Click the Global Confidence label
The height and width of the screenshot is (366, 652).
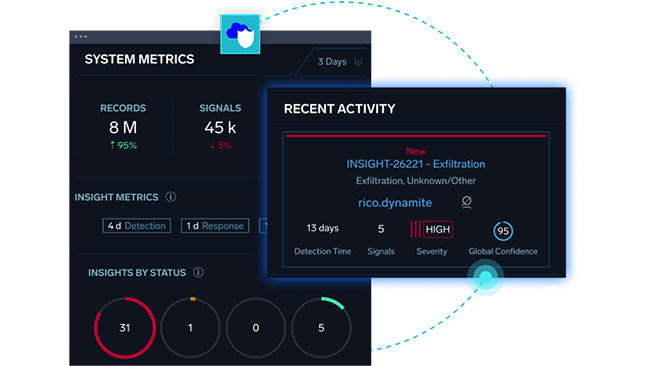pyautogui.click(x=503, y=251)
